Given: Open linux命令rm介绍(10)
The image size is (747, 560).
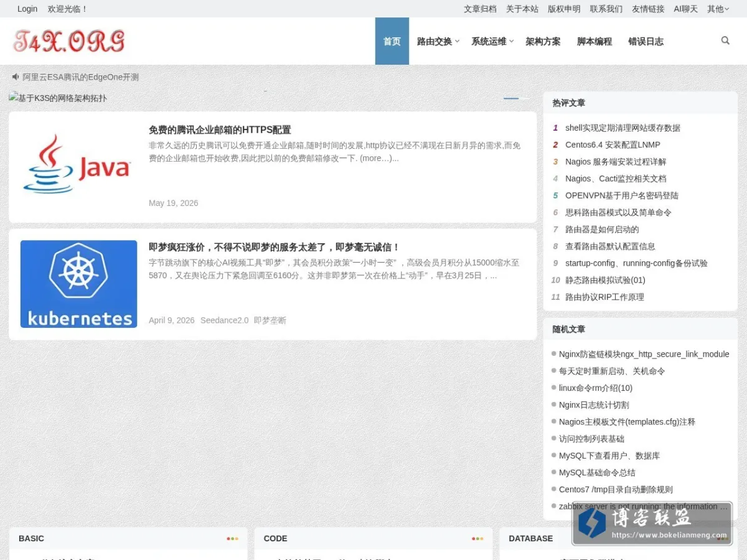Looking at the screenshot, I should [596, 388].
